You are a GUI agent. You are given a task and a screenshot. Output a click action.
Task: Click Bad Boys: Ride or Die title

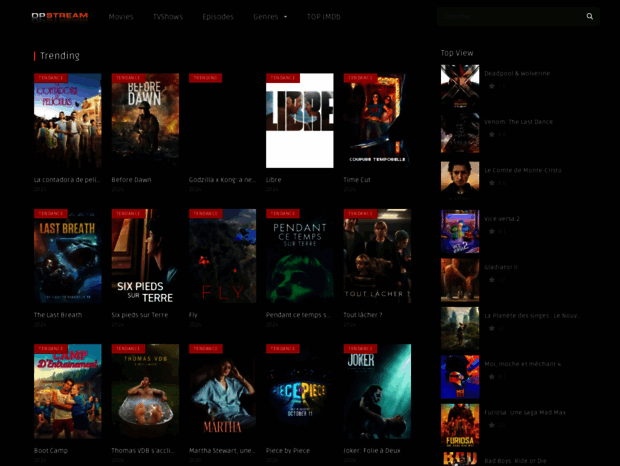pyautogui.click(x=515, y=461)
